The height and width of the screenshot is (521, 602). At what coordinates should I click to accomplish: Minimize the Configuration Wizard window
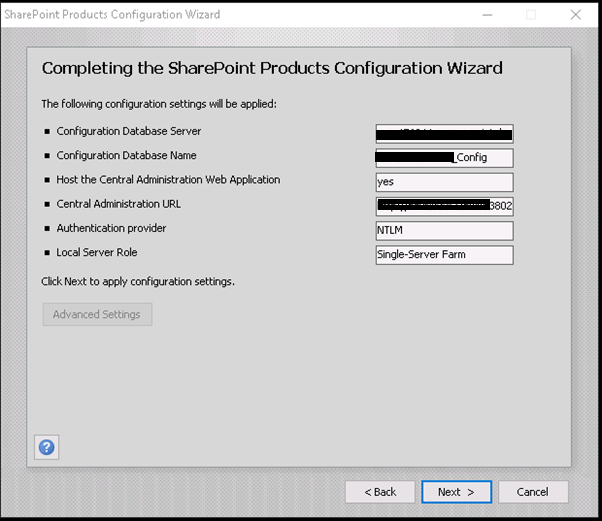(x=487, y=15)
